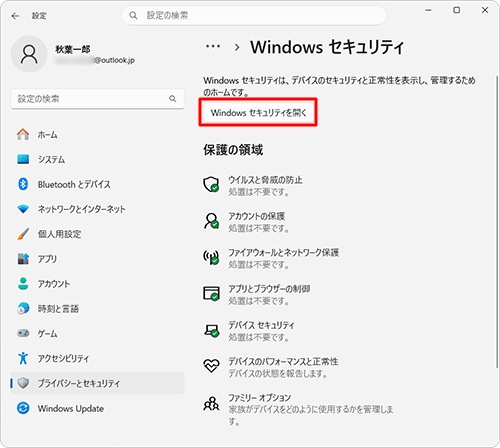The image size is (500, 448).
Task: Click the magnifier icon in top search bar
Action: tap(133, 15)
